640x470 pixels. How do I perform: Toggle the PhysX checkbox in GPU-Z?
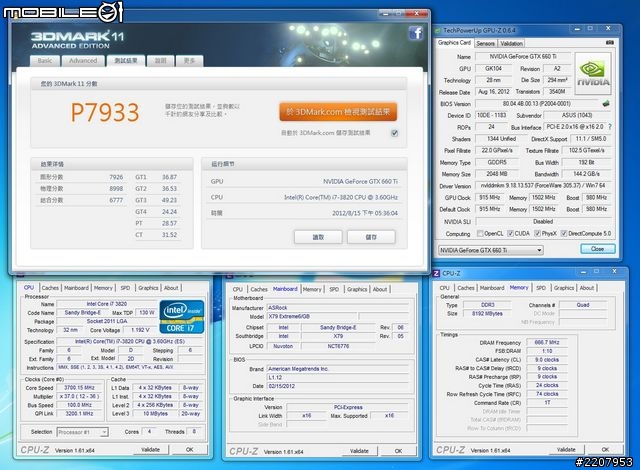[538, 233]
